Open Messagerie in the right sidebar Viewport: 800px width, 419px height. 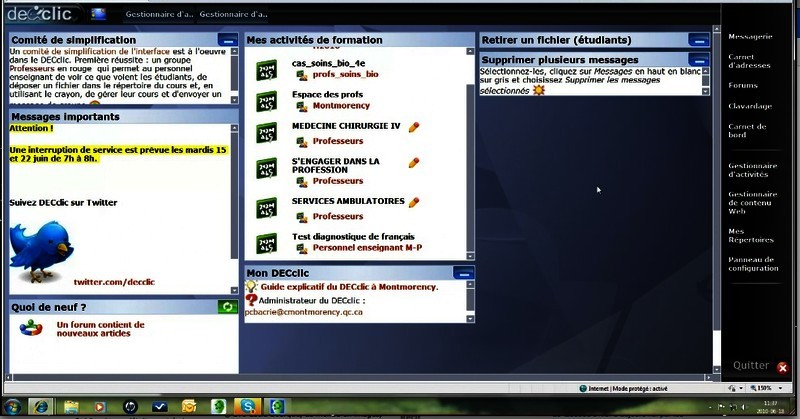750,37
